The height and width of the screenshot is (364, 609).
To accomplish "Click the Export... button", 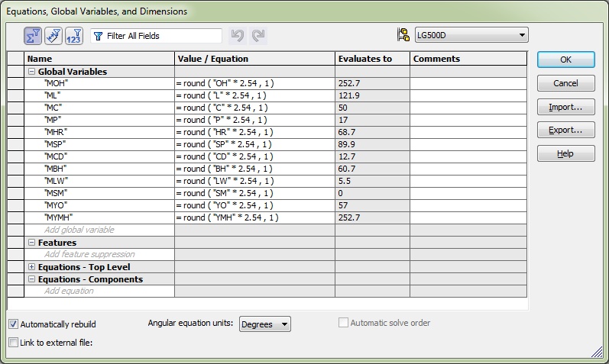I will tap(566, 130).
